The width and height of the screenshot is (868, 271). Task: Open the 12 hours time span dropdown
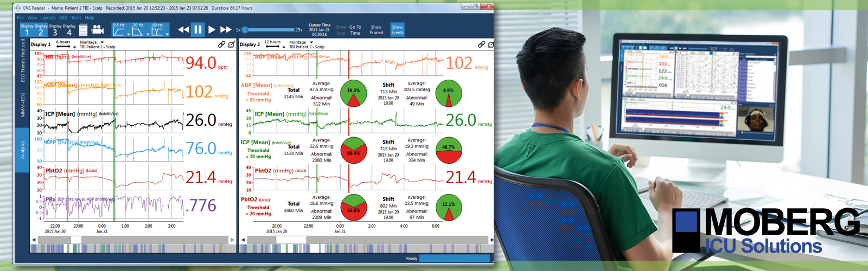(x=284, y=47)
